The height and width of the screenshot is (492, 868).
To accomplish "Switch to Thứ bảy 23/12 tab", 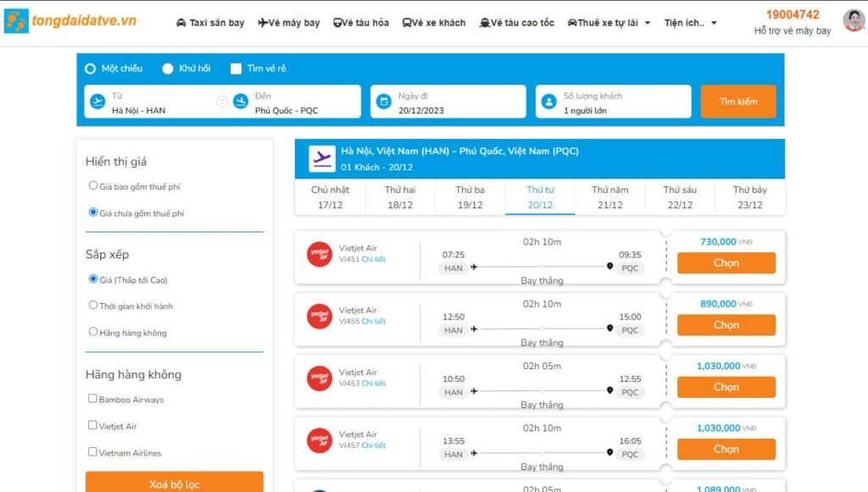I will click(750, 197).
